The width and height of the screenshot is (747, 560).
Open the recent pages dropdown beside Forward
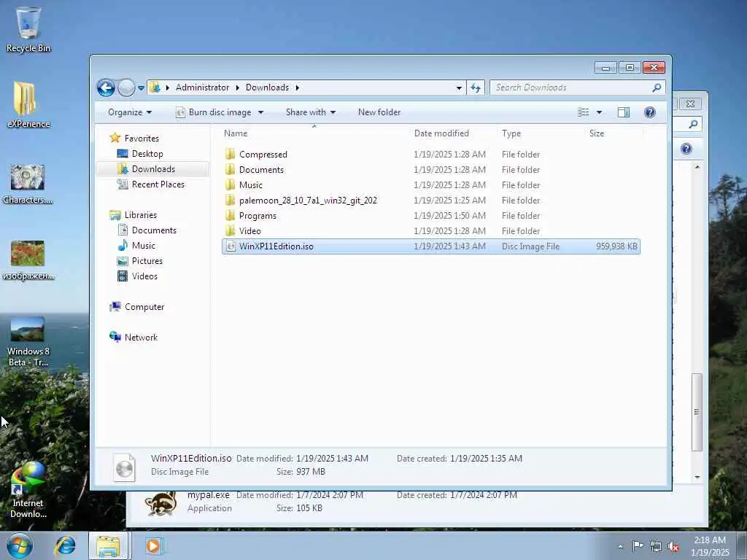coord(141,88)
